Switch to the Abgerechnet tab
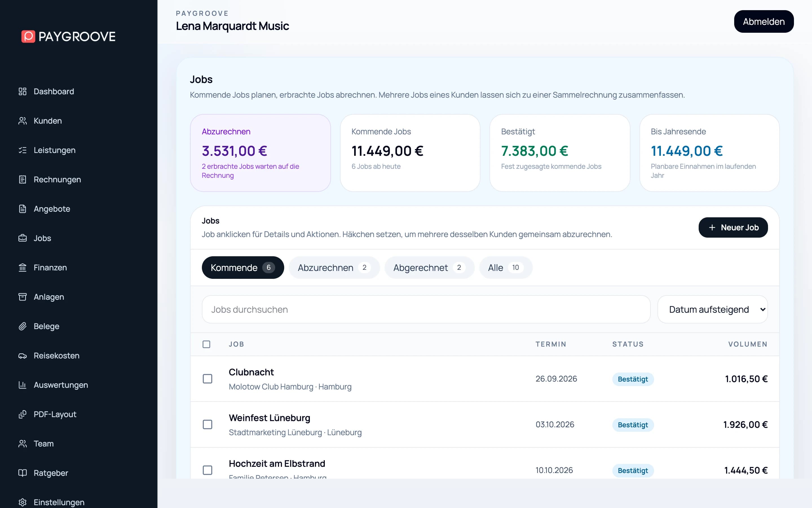The width and height of the screenshot is (812, 508). point(429,268)
